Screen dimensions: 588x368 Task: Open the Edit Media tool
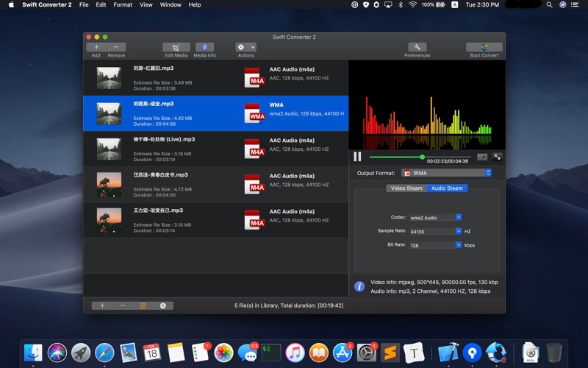(176, 47)
